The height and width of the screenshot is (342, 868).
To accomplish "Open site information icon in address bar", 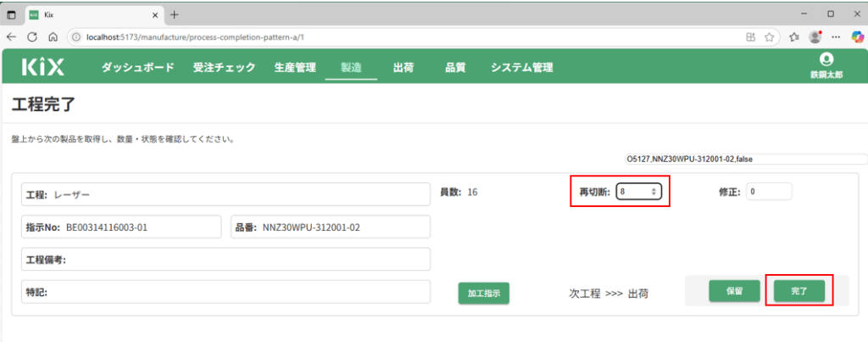I will click(x=77, y=37).
